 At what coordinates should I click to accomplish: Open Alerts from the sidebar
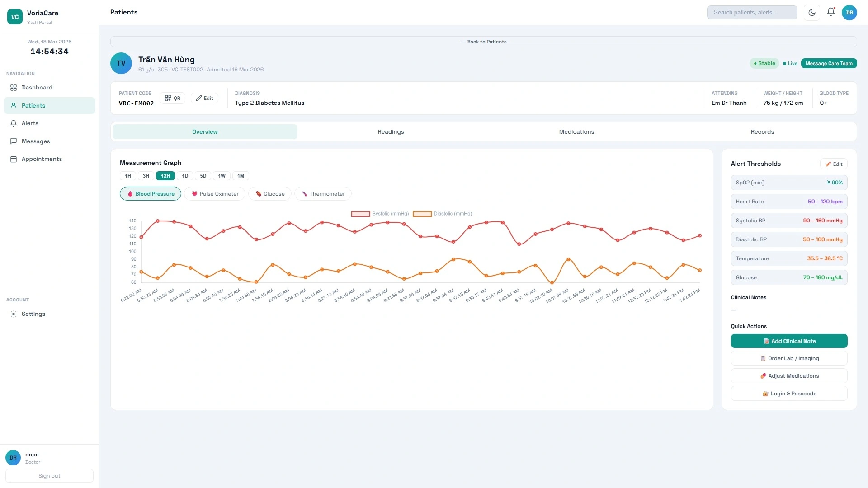coord(30,123)
